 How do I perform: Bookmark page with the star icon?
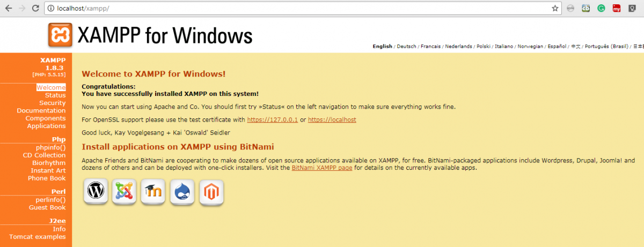(555, 8)
